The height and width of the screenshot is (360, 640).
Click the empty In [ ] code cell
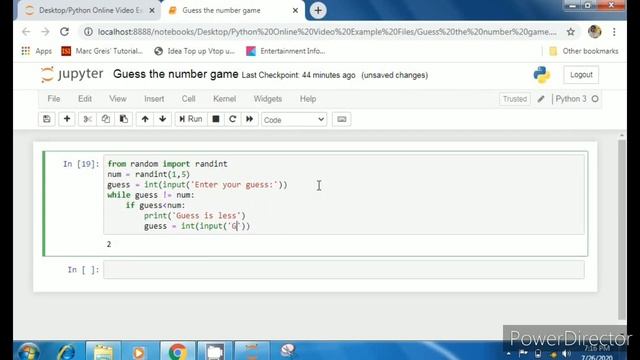coord(344,270)
